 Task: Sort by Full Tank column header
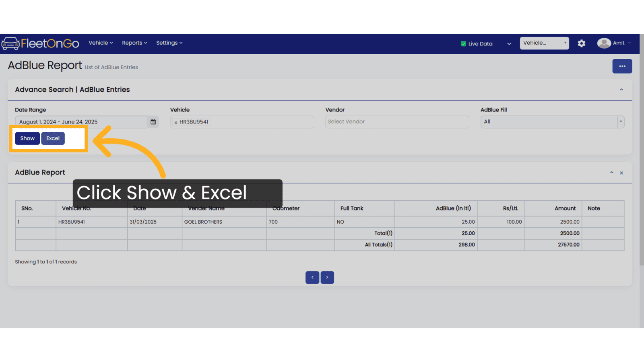[x=365, y=208]
